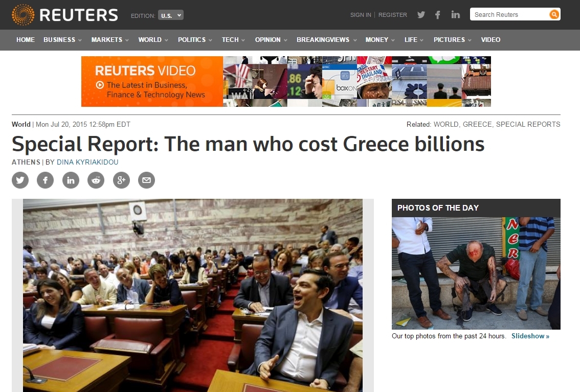This screenshot has height=392, width=580.
Task: Open the Video menu item
Action: [490, 40]
